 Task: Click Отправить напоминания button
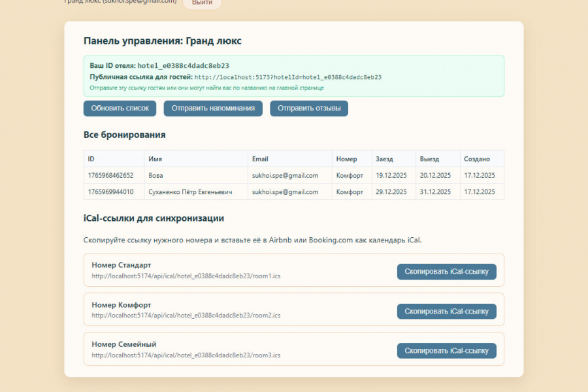click(x=213, y=108)
